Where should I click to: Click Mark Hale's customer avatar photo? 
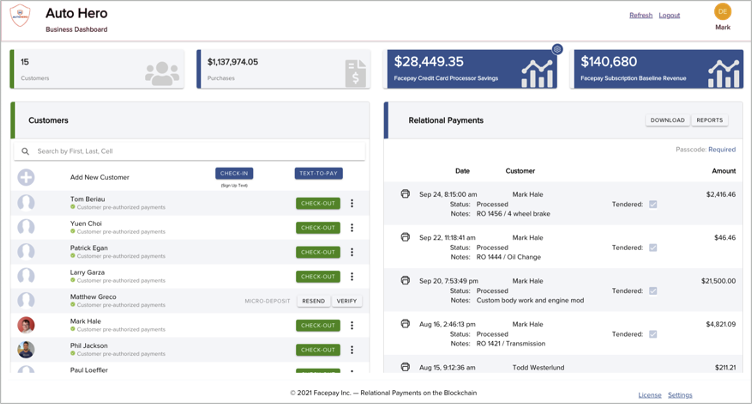point(26,325)
